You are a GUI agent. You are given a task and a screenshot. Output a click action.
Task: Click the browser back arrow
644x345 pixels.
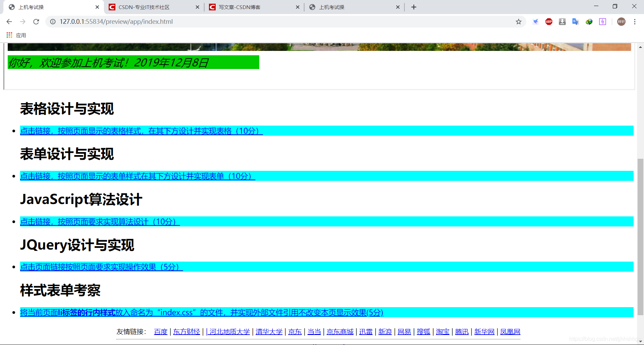pos(9,22)
